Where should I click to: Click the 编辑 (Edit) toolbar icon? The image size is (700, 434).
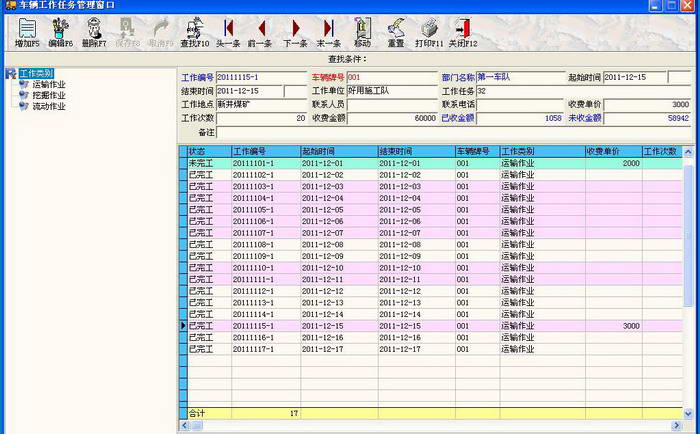(x=60, y=31)
